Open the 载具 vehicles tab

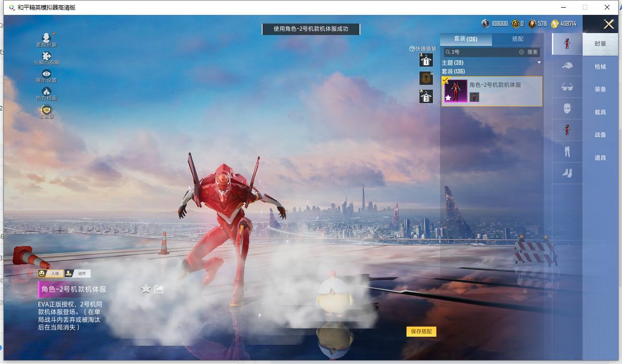(600, 112)
